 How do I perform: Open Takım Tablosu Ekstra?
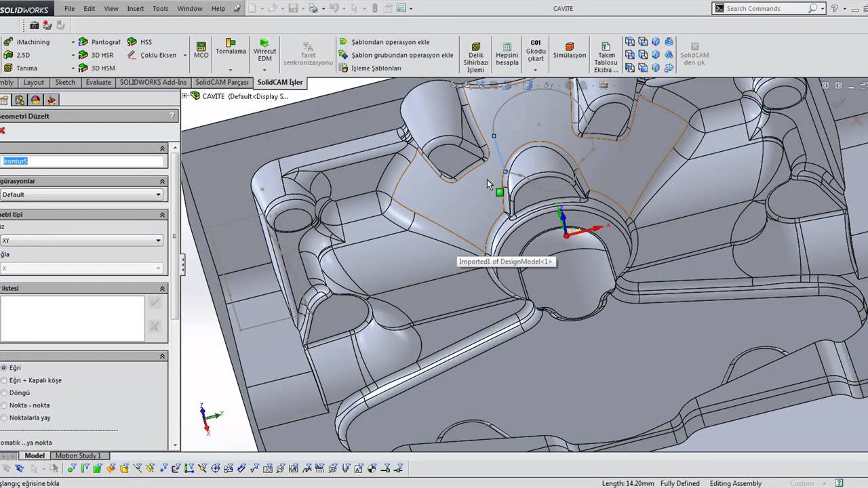(x=606, y=57)
